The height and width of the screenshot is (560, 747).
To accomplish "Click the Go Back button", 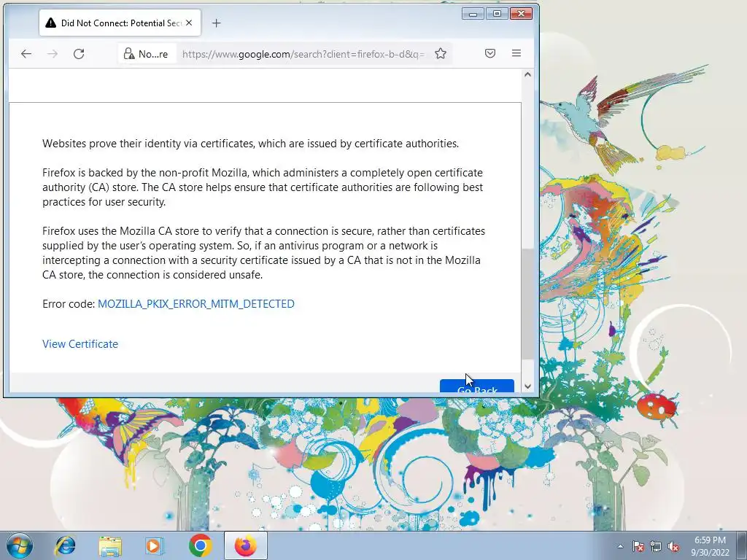I will tap(477, 386).
